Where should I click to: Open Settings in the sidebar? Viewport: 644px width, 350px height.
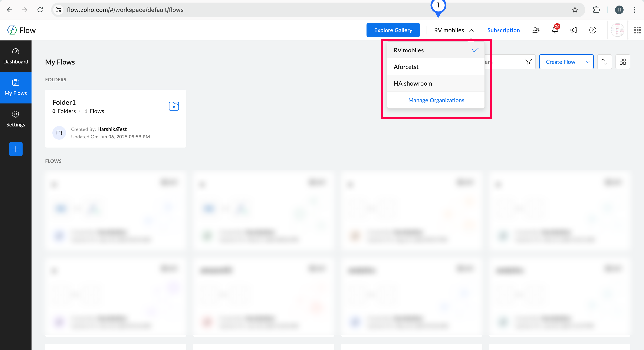click(16, 119)
